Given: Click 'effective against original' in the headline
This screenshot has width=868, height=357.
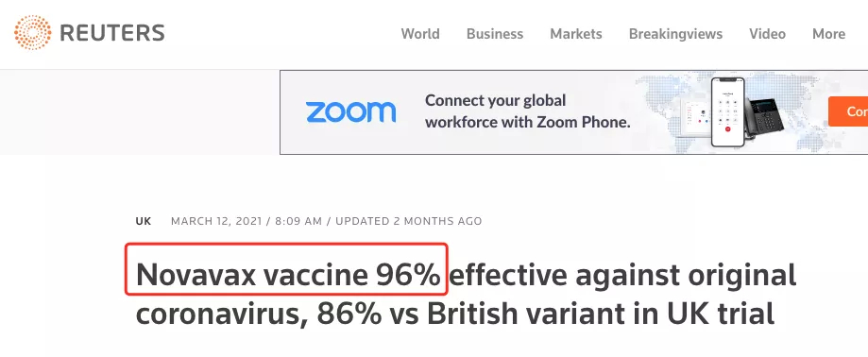Looking at the screenshot, I should click(622, 275).
